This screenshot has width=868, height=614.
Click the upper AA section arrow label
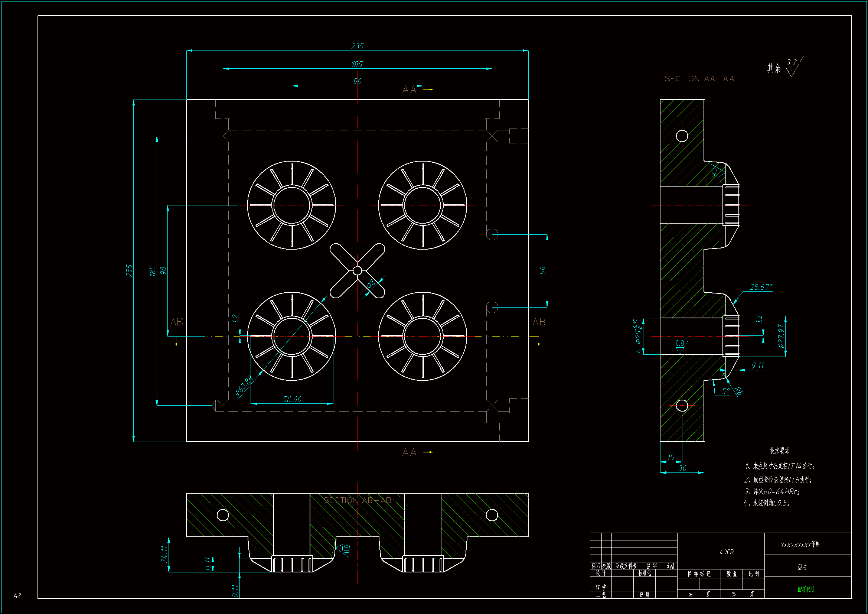pyautogui.click(x=409, y=90)
